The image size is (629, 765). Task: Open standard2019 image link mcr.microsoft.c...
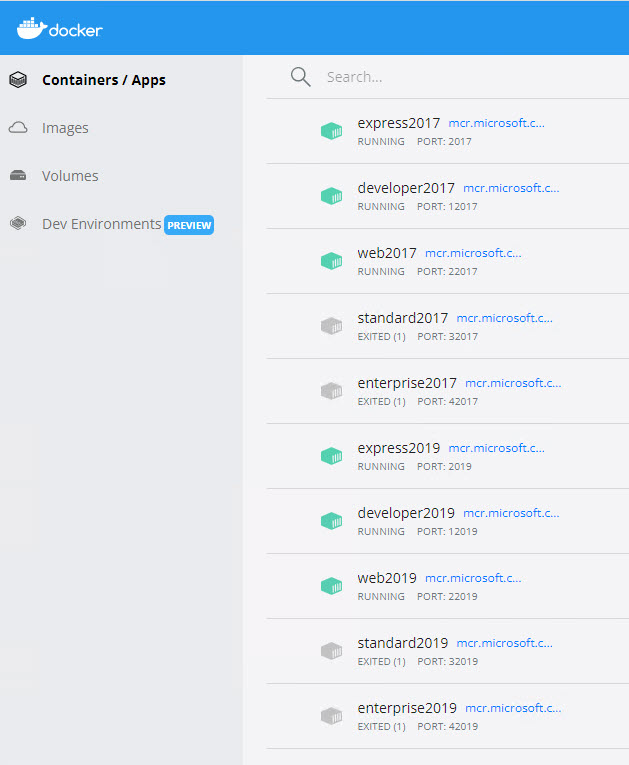pyautogui.click(x=504, y=643)
